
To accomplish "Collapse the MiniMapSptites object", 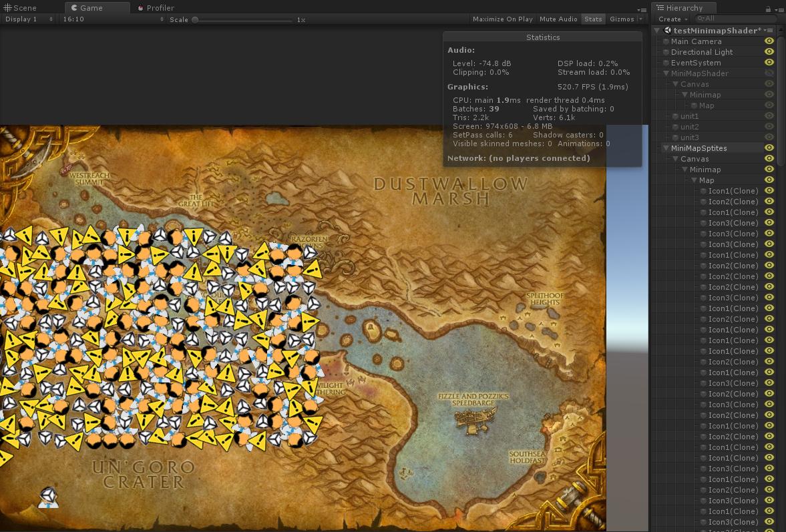I will (666, 148).
